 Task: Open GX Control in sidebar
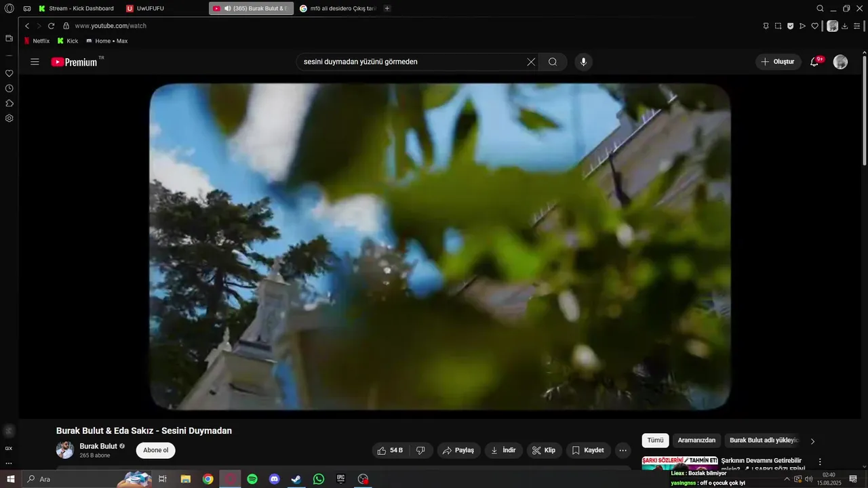(x=9, y=448)
